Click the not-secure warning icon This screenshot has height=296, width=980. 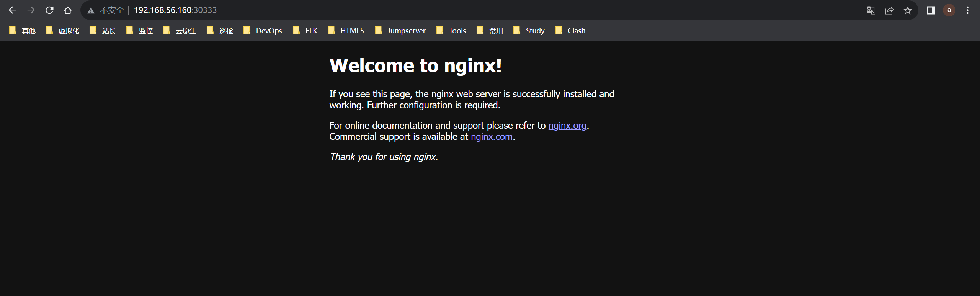pos(91,10)
